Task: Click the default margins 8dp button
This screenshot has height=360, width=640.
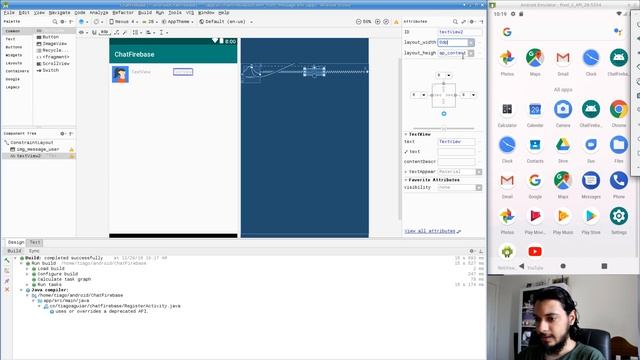Action: pos(104,32)
